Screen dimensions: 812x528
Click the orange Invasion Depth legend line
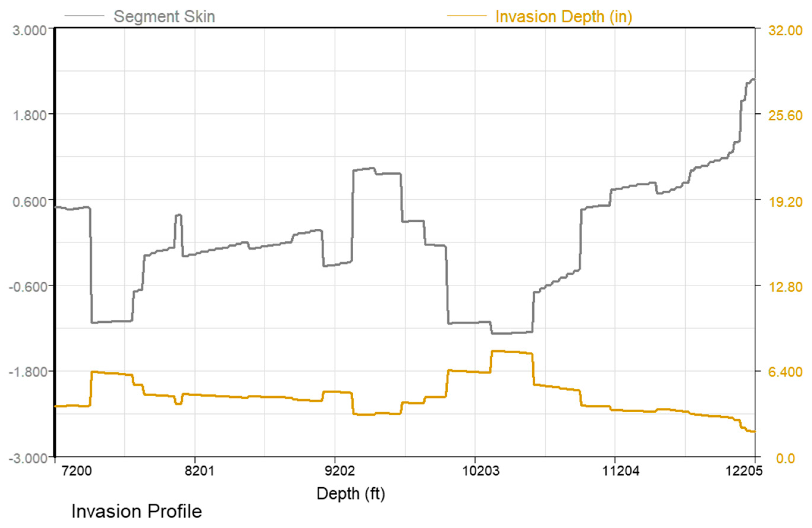coord(467,16)
